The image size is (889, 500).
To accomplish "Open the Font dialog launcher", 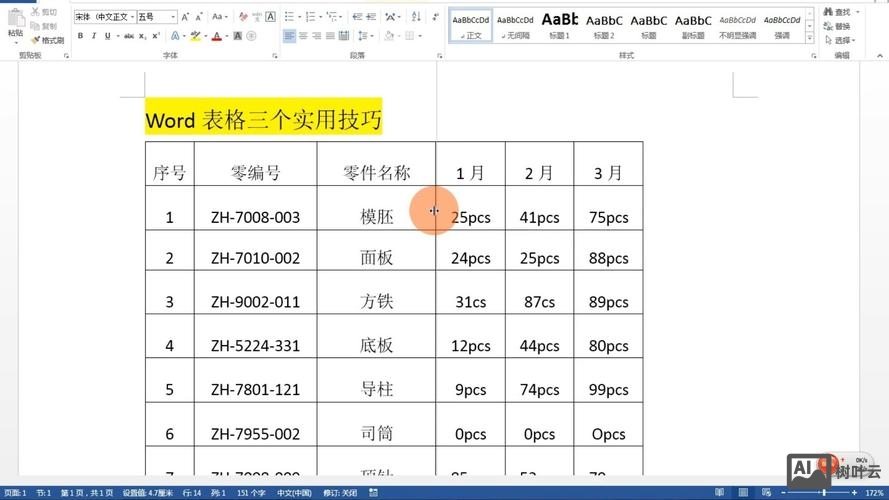I will point(275,56).
